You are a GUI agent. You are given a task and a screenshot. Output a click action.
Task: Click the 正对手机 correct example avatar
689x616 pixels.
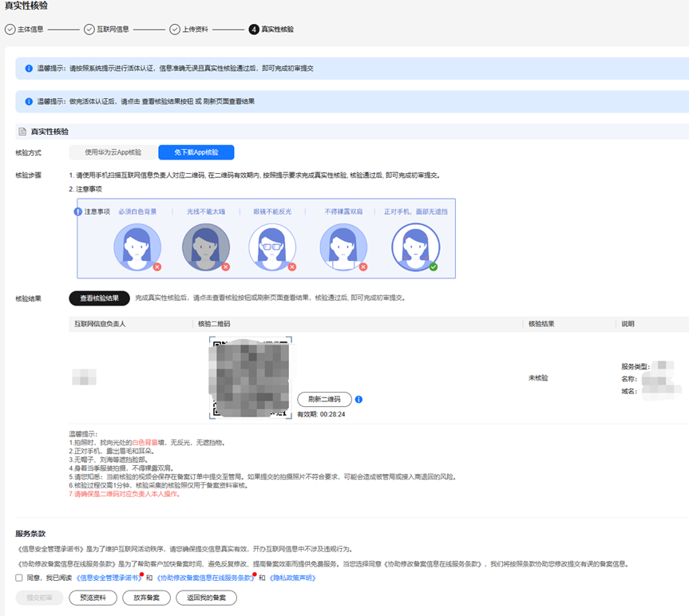click(x=416, y=247)
